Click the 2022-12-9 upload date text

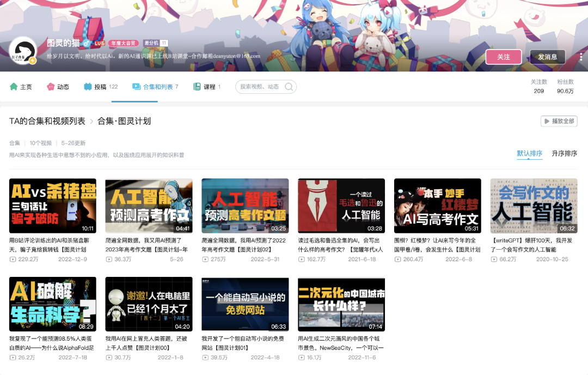(73, 259)
